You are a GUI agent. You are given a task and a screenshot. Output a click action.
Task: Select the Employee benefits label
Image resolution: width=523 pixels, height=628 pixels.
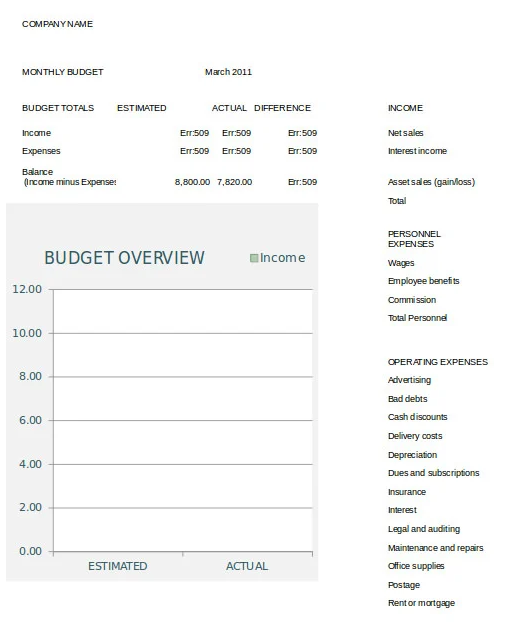423,281
